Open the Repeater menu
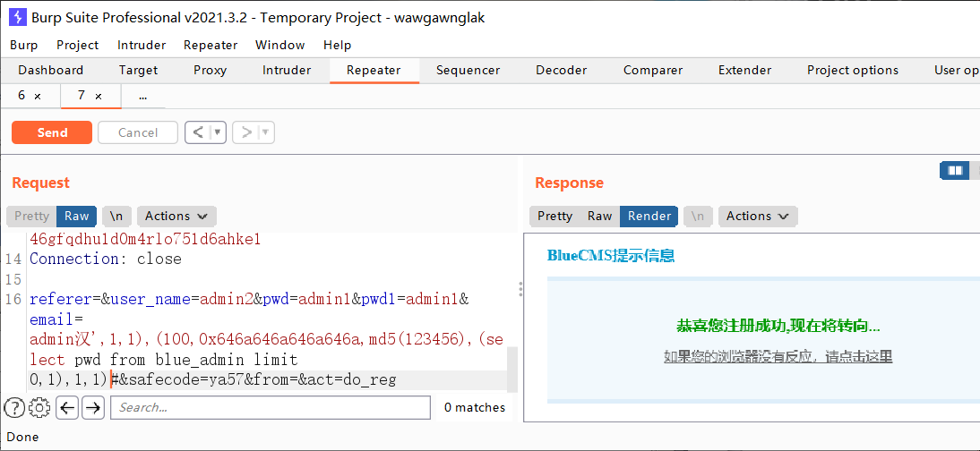This screenshot has width=980, height=451. (x=211, y=45)
